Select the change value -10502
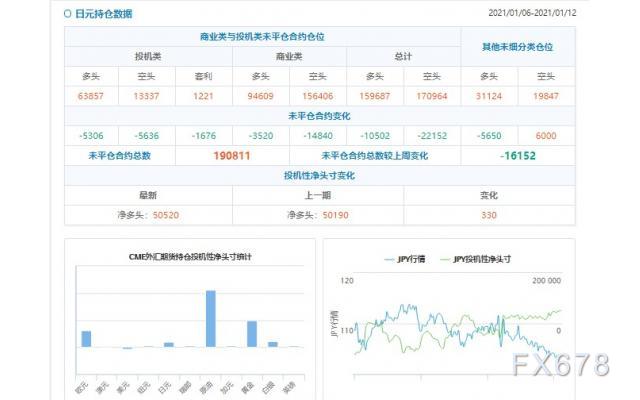Image resolution: width=640 pixels, height=400 pixels. 375,136
